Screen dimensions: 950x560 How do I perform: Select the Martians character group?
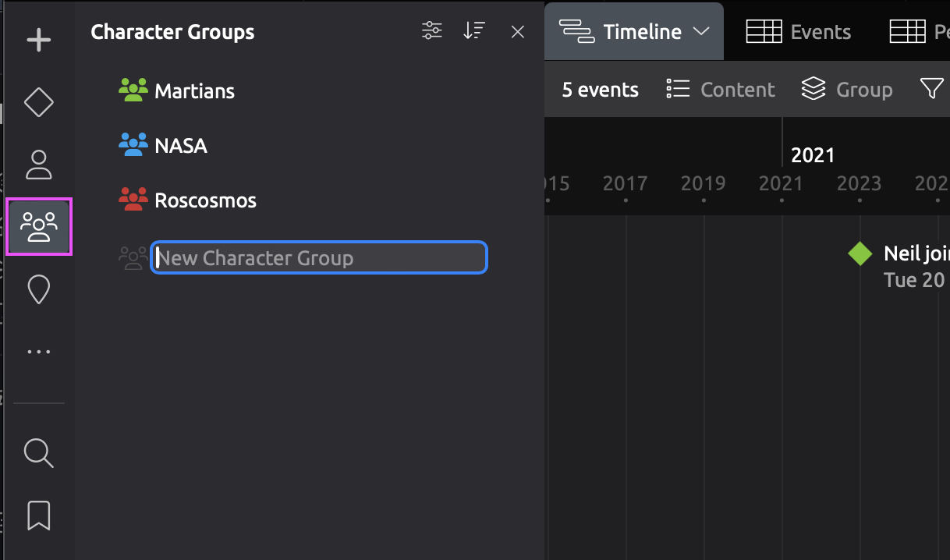coord(194,91)
